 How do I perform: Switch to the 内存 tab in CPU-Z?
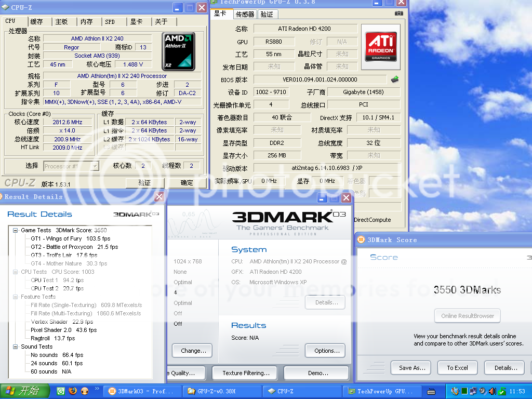[87, 22]
